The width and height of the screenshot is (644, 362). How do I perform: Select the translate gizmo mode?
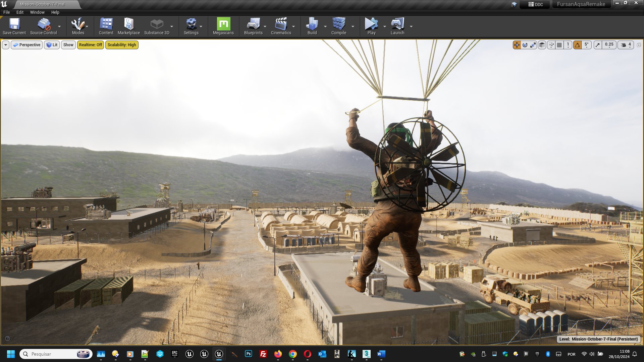517,45
